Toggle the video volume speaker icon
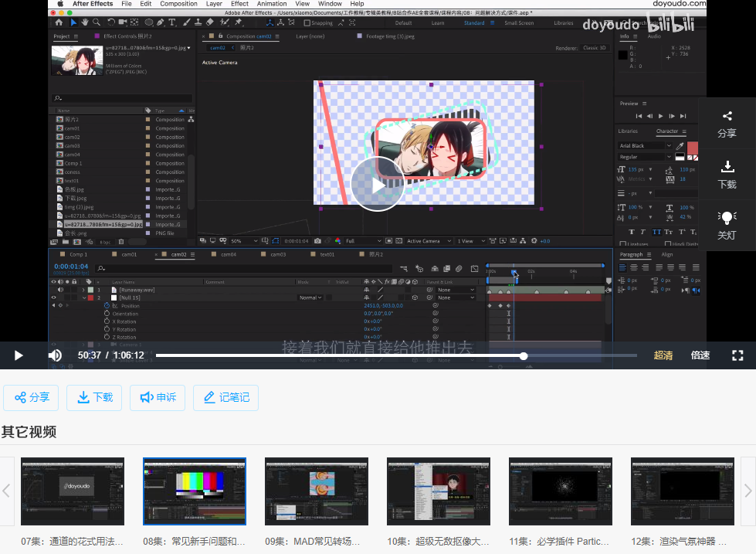Viewport: 756px width, 554px height. [55, 355]
